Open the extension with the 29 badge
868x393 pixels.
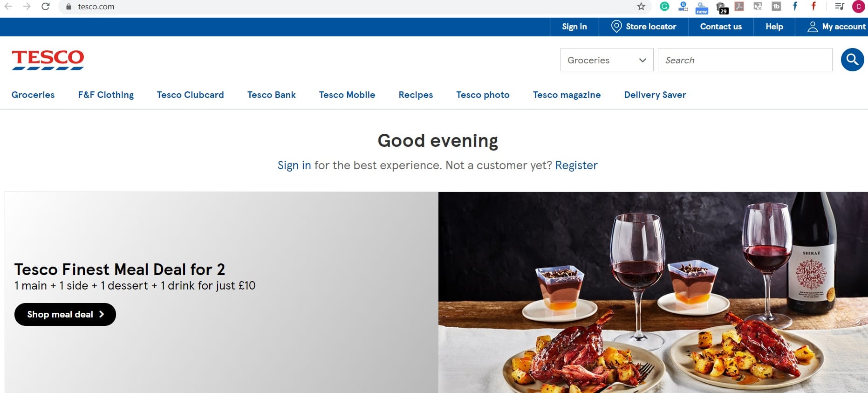[x=721, y=7]
